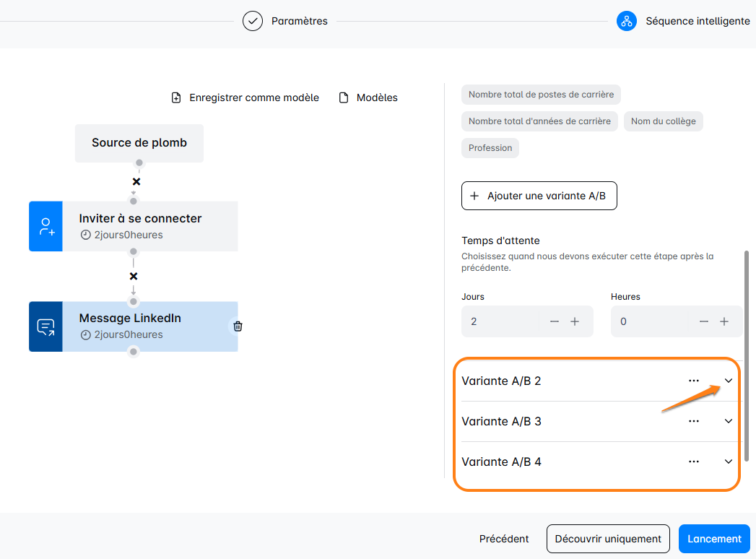The height and width of the screenshot is (559, 756).
Task: Increase Jours value with plus button
Action: coord(575,321)
